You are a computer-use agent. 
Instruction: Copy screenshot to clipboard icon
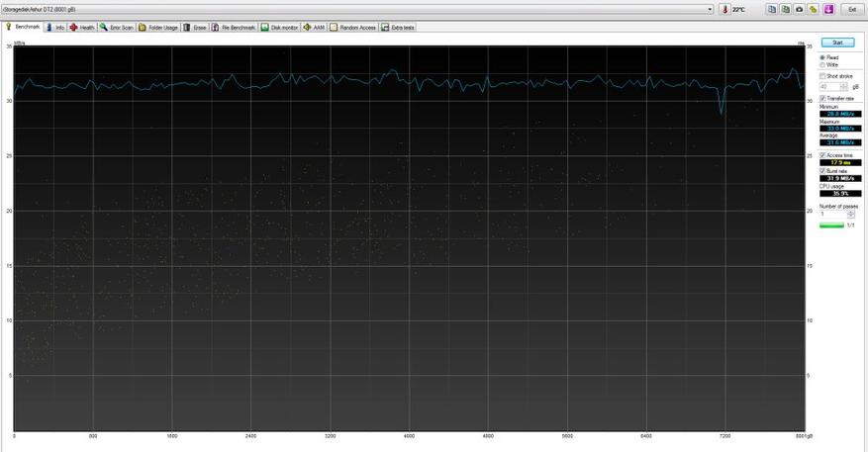[x=786, y=10]
